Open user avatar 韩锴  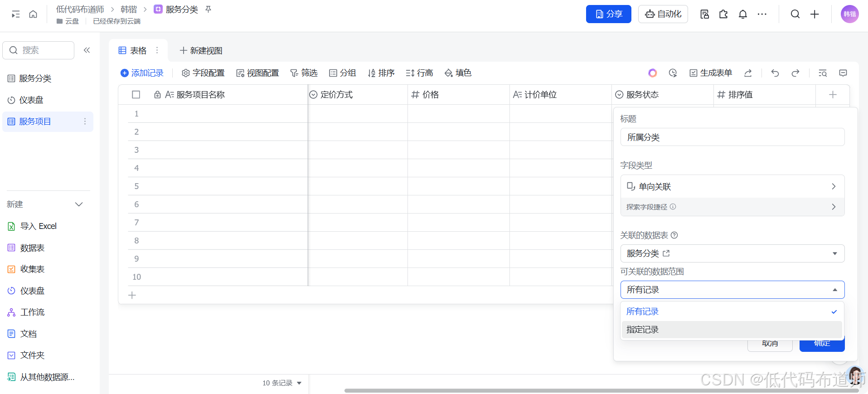point(849,14)
